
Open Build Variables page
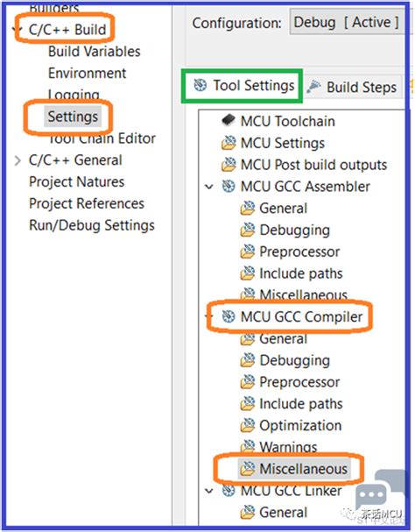click(x=95, y=52)
